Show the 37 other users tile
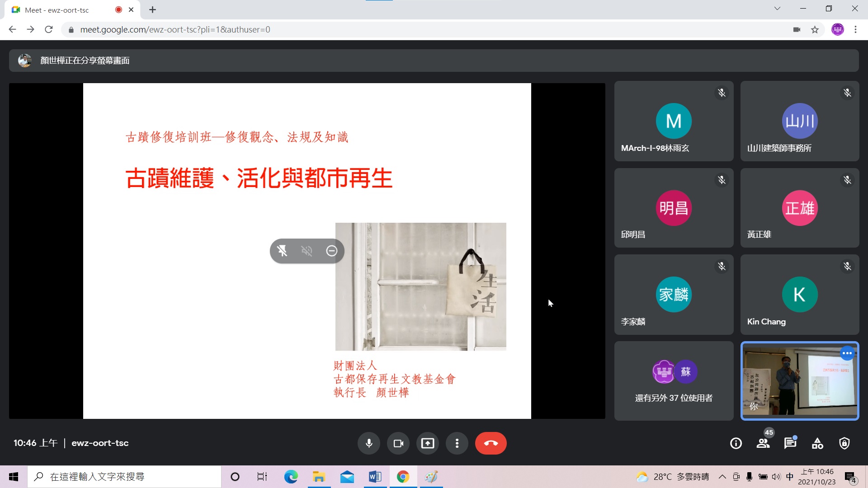The width and height of the screenshot is (868, 488). 674,381
